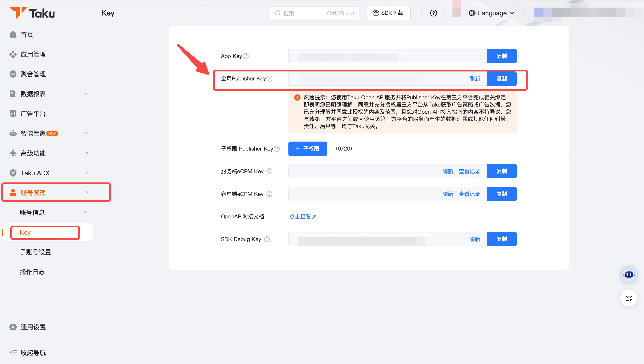
Task: Expand the 账号信息 submenu chevron
Action: [86, 212]
